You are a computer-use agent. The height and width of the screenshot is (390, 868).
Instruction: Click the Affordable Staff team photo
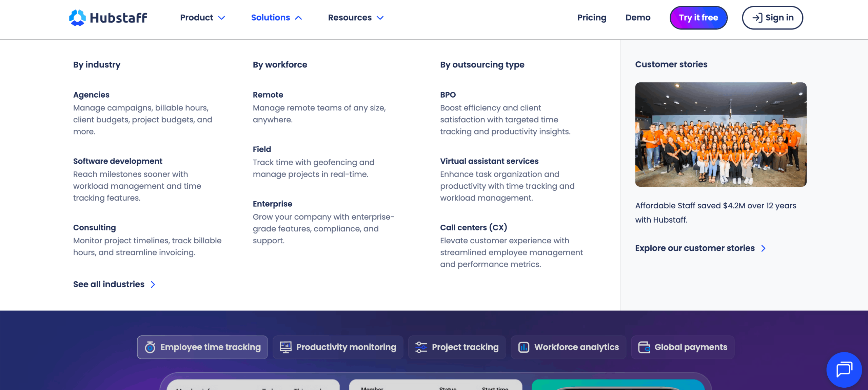pos(721,134)
